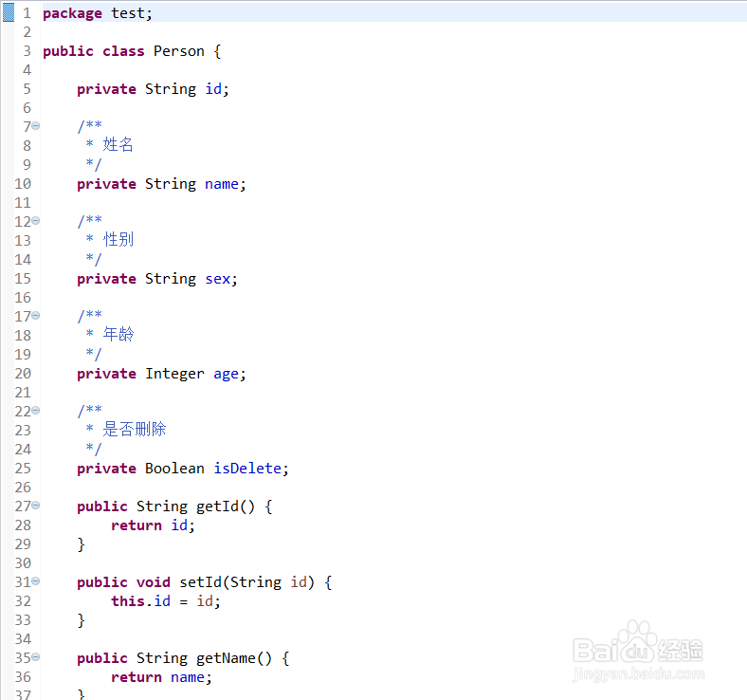Click the comment text '性别' on line 13

pyautogui.click(x=118, y=239)
